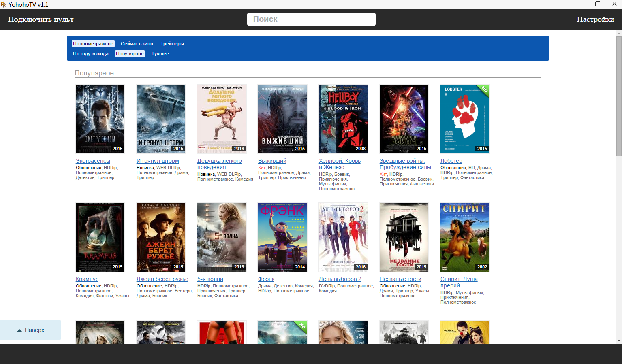This screenshot has height=364, width=622.
Task: Click Звёздные войны: Пробуждение силы link
Action: 405,164
